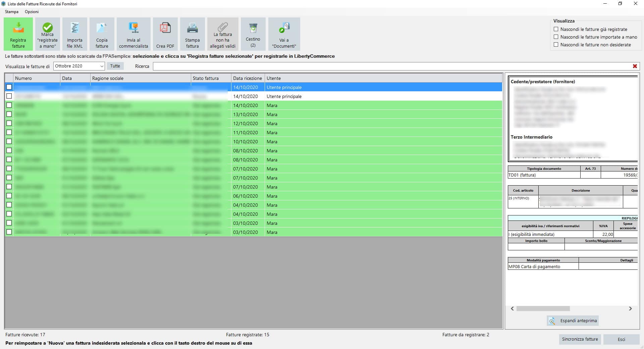Check the invoice received 11/10/2020
The width and height of the screenshot is (644, 349).
9,132
